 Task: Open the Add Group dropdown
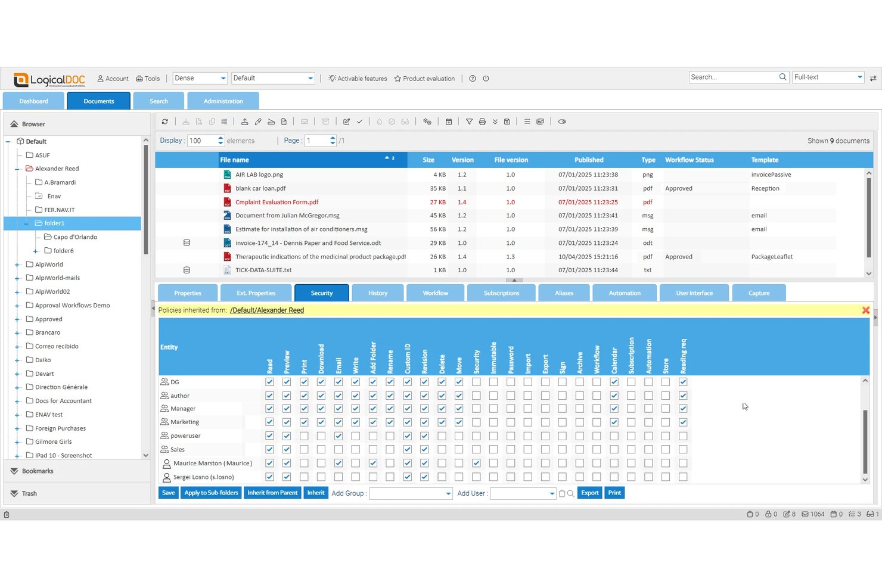[x=411, y=493]
